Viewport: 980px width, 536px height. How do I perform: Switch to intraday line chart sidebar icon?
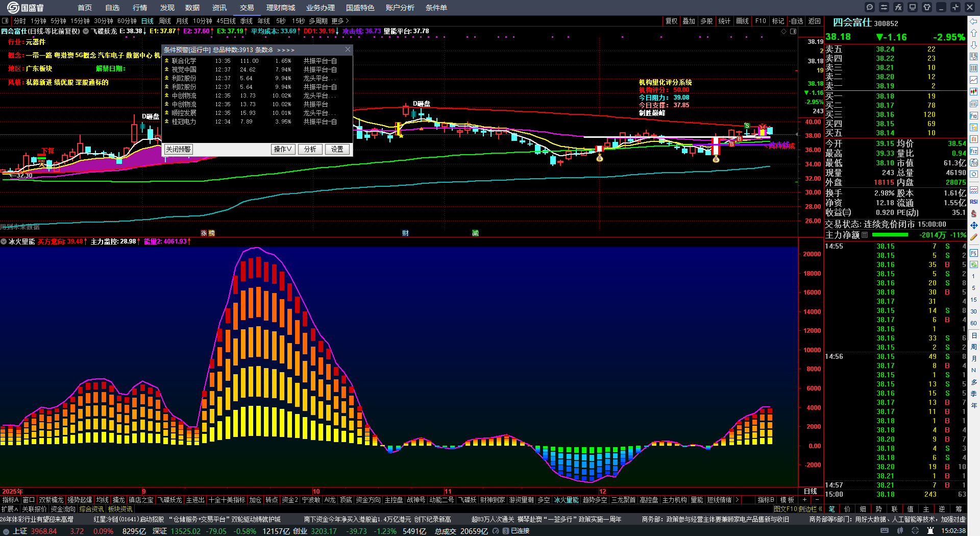tap(974, 80)
